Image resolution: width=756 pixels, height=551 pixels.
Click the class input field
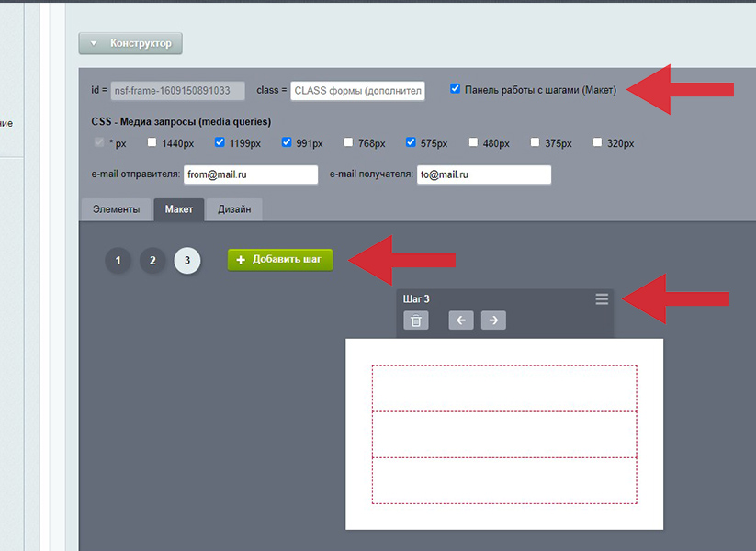pos(357,91)
